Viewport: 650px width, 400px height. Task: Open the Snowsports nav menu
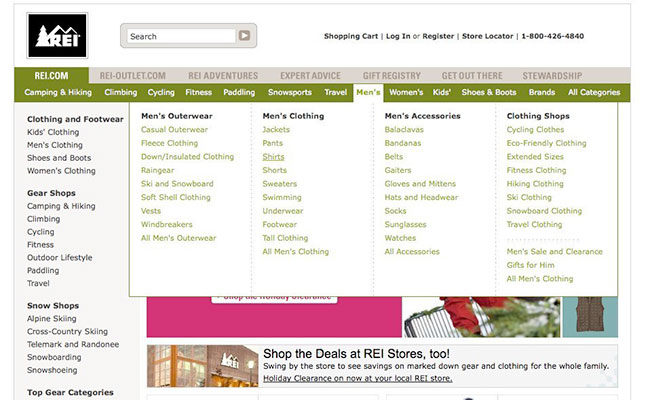pos(290,92)
